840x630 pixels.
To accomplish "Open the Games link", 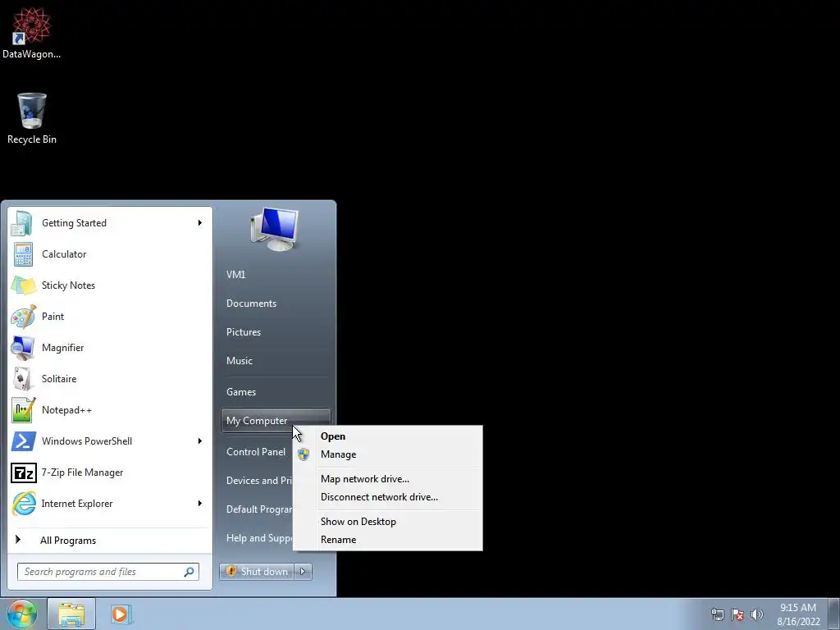I will (240, 392).
